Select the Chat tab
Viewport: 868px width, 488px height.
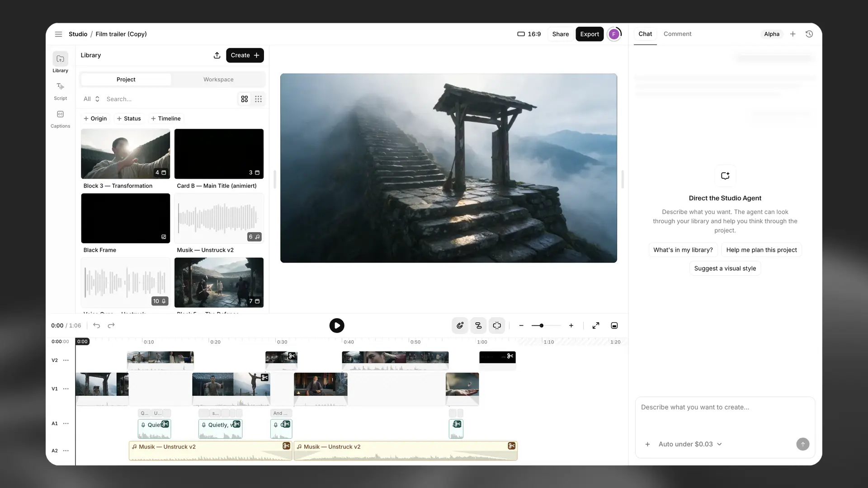(x=645, y=34)
